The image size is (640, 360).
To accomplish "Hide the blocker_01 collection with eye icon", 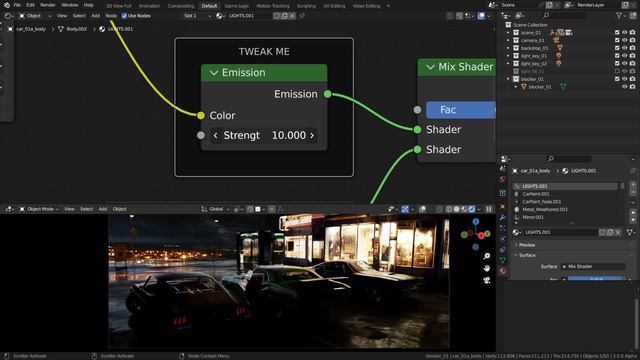I will tap(624, 79).
